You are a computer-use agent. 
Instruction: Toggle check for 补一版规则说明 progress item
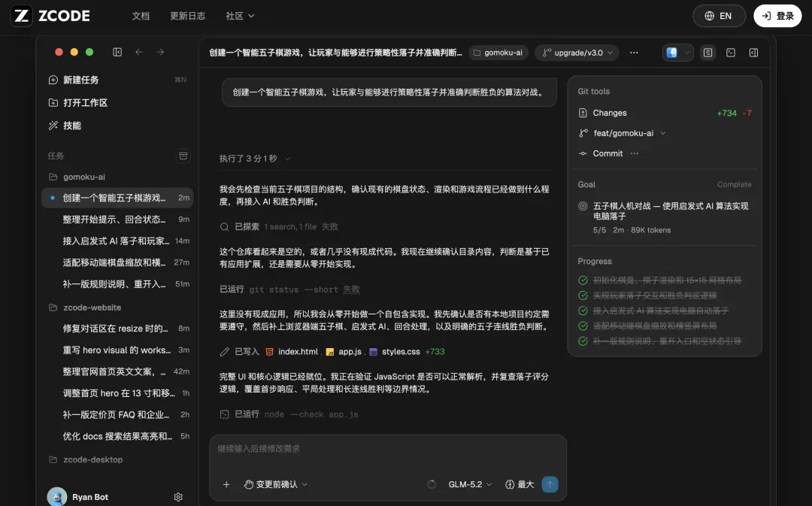583,341
